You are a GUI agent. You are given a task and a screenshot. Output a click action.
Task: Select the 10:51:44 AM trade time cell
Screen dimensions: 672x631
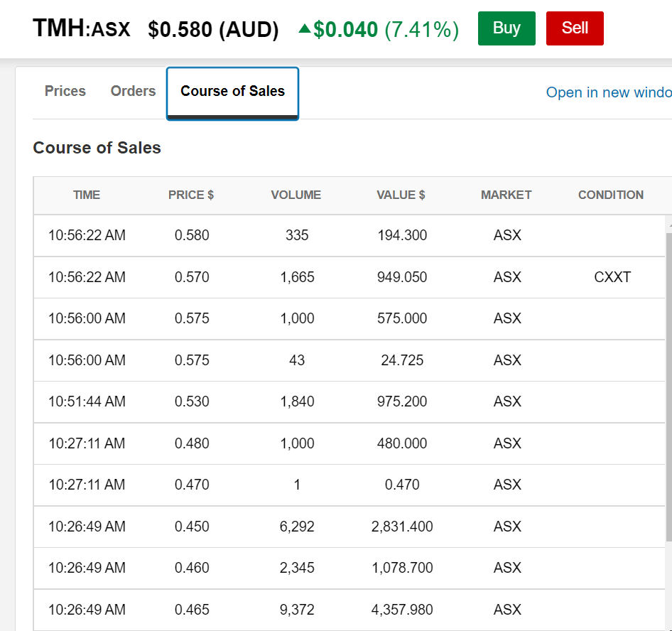click(x=87, y=401)
